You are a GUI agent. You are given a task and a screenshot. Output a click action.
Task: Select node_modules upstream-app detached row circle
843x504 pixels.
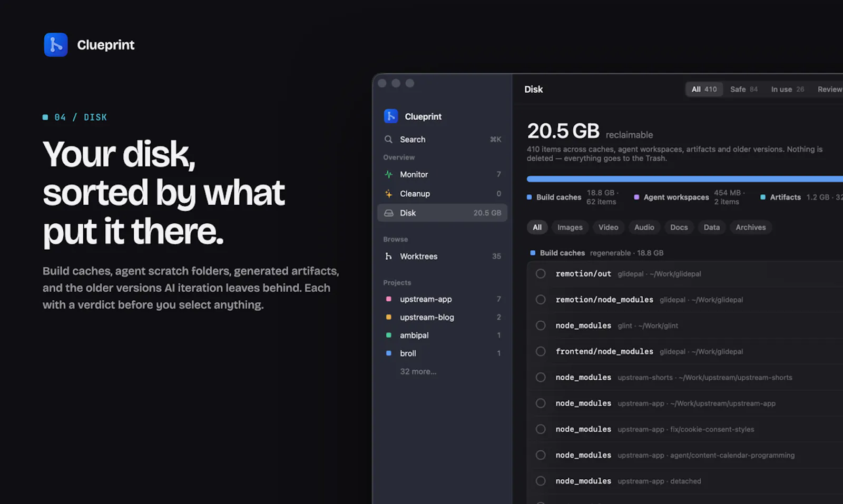pos(541,481)
